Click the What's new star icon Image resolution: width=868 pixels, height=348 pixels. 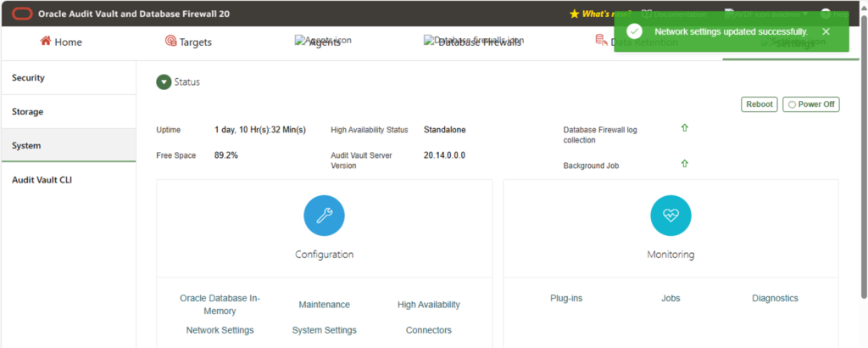click(x=575, y=14)
